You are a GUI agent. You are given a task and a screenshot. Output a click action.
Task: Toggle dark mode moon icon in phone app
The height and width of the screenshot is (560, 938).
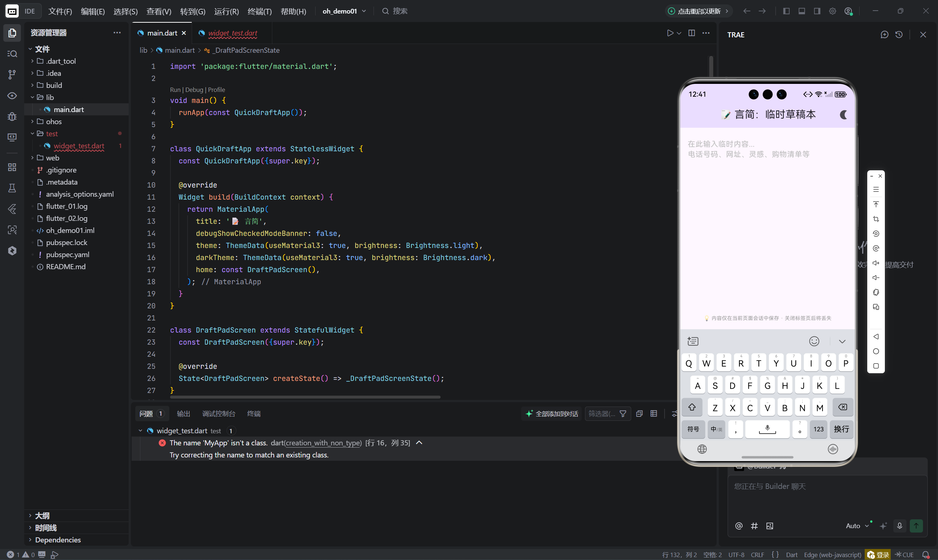(x=843, y=115)
